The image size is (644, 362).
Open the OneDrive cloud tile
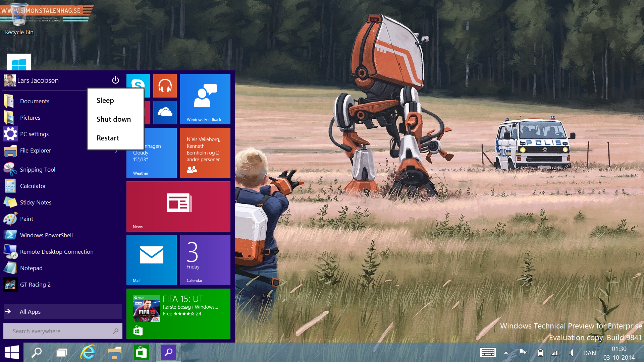pyautogui.click(x=165, y=113)
